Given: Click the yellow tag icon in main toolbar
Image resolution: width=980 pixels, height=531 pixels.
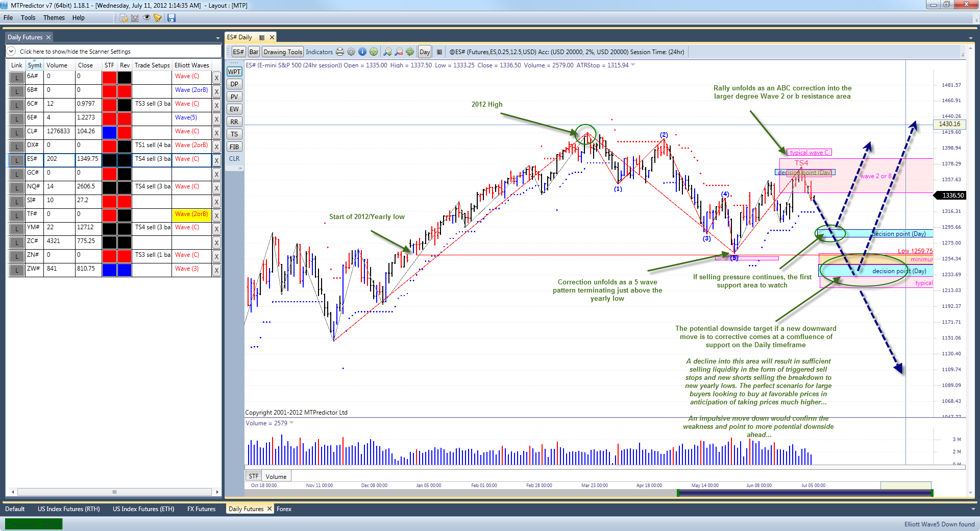Looking at the screenshot, I should click(158, 18).
